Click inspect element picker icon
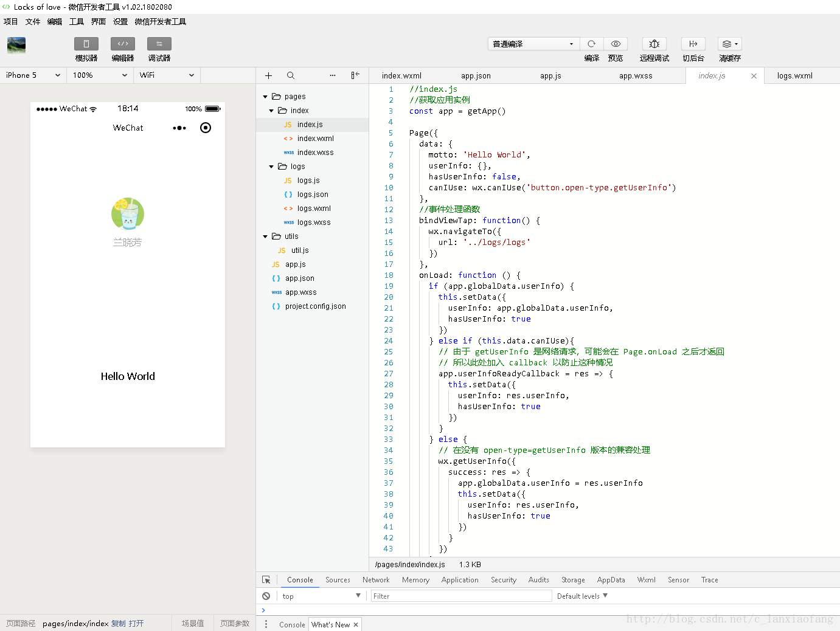Screen dimensions: 840x631 coord(266,580)
